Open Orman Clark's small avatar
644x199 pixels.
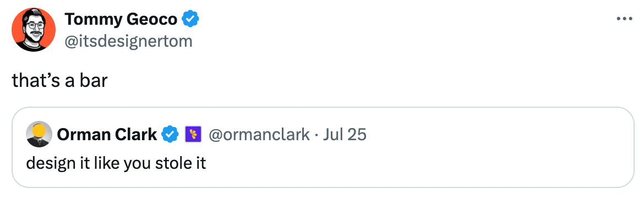pos(39,135)
